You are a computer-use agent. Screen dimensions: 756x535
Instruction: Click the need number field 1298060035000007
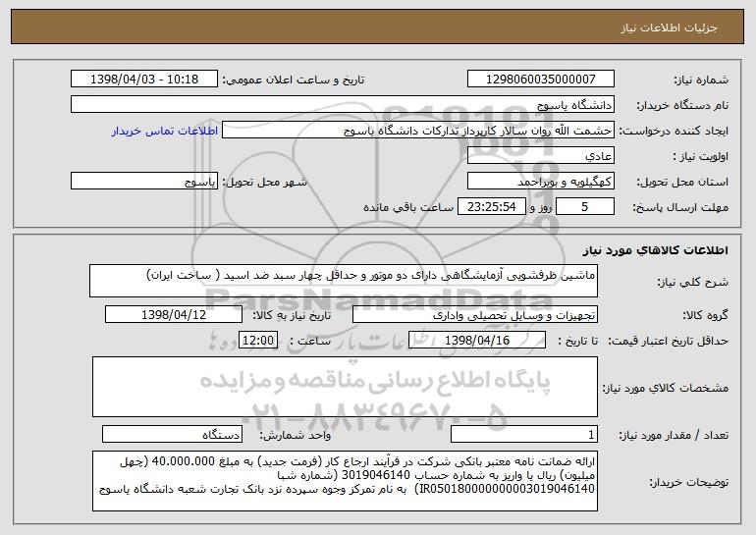click(x=540, y=80)
